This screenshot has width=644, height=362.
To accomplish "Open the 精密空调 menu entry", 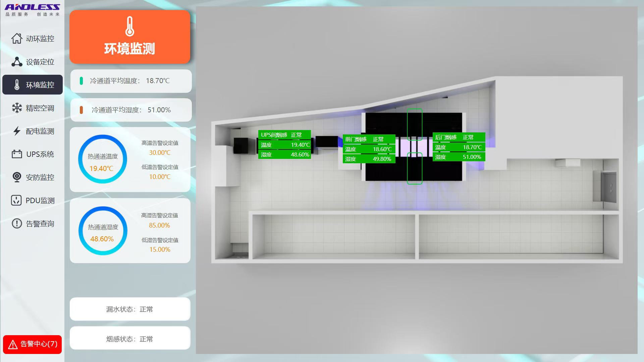I will coord(40,108).
